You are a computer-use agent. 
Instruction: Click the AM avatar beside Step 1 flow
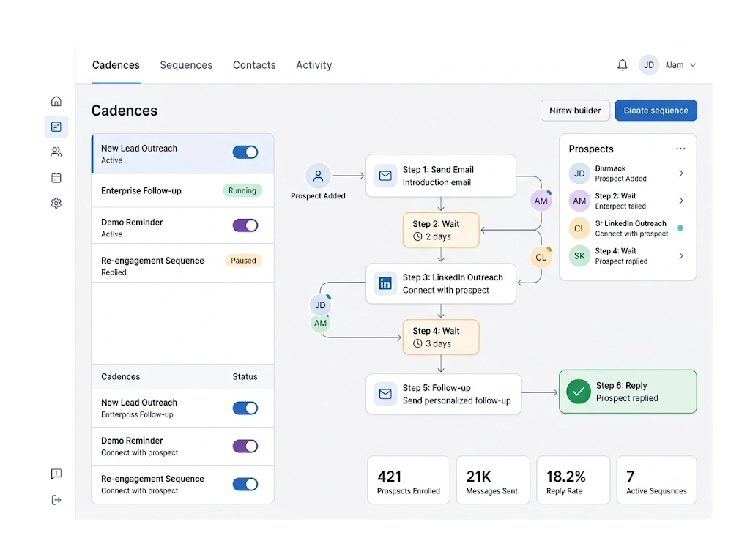541,201
